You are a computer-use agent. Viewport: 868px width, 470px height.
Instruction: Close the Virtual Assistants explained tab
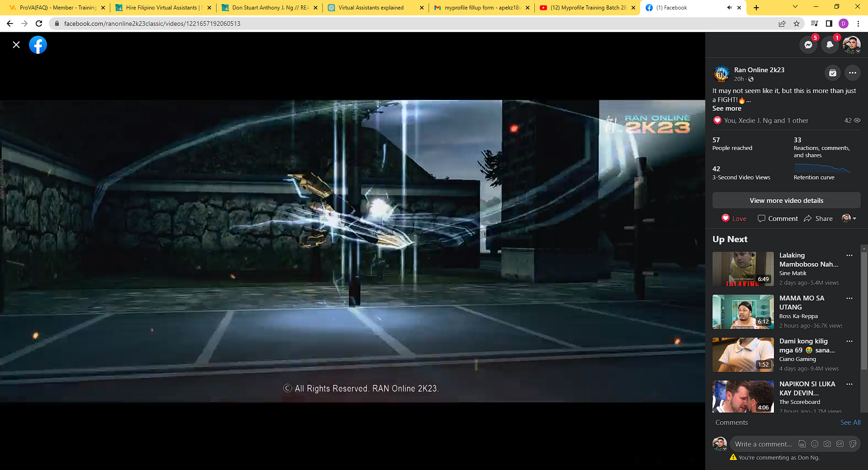[422, 8]
